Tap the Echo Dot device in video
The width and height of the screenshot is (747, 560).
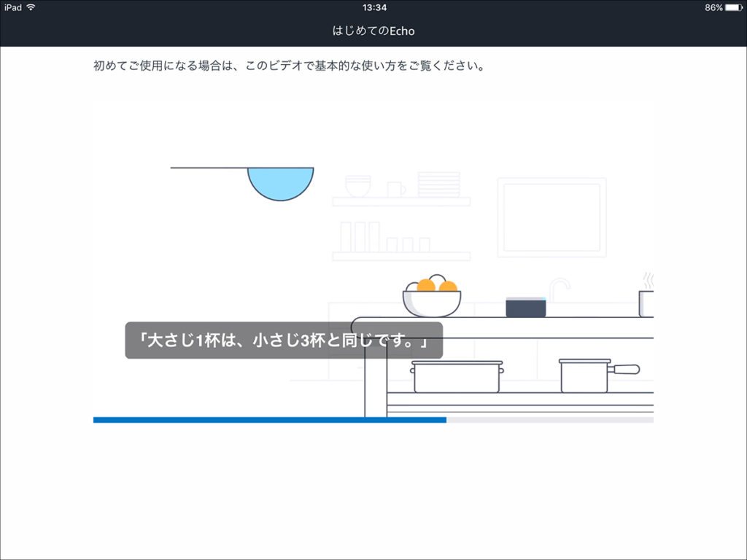tap(525, 307)
